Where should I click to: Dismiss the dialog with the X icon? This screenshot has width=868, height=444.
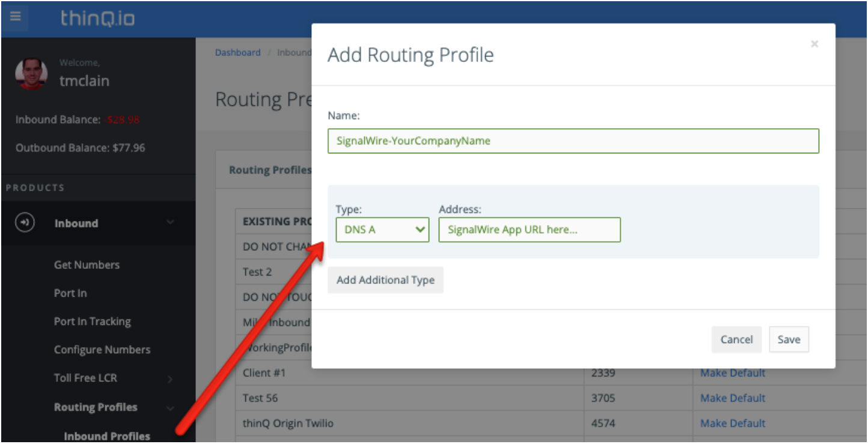(x=815, y=43)
